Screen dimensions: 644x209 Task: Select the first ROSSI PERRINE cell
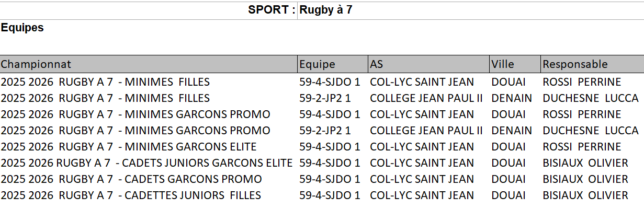(x=582, y=82)
